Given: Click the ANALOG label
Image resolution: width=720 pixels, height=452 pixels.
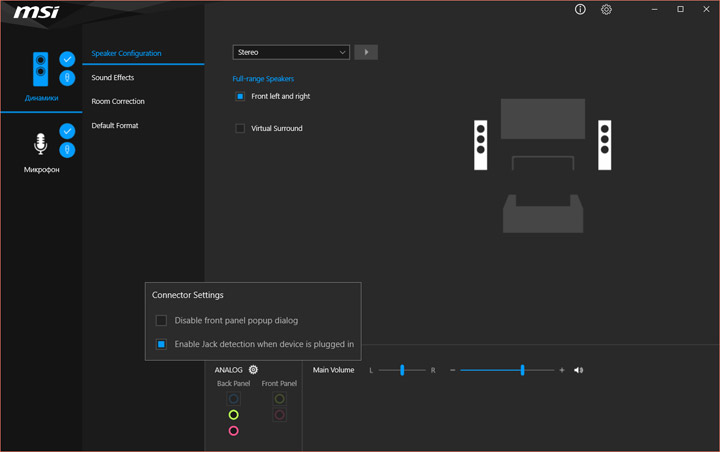Looking at the screenshot, I should (x=228, y=370).
